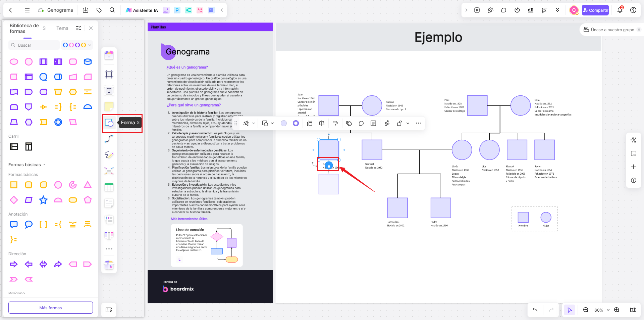Click the blue P assistant icon
Image resolution: width=644 pixels, height=320 pixels.
tap(177, 10)
